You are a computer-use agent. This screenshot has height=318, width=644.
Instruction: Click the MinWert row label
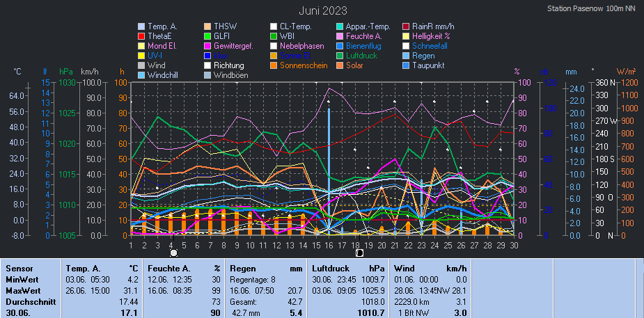(x=22, y=280)
